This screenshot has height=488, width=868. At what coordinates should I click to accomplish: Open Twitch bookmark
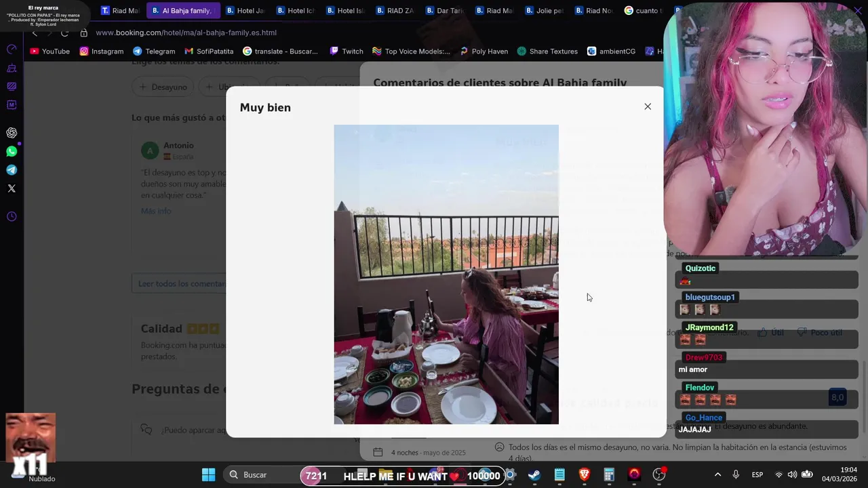tap(347, 51)
